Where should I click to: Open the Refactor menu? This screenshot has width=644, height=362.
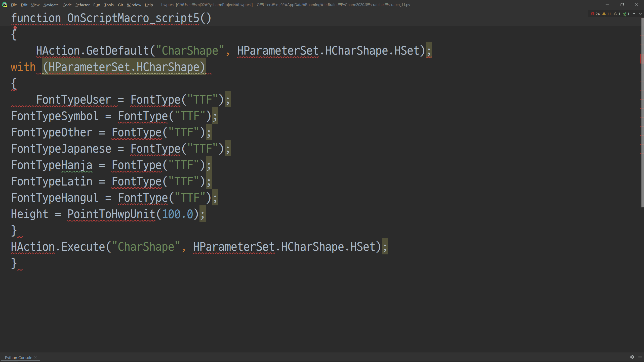pyautogui.click(x=82, y=5)
